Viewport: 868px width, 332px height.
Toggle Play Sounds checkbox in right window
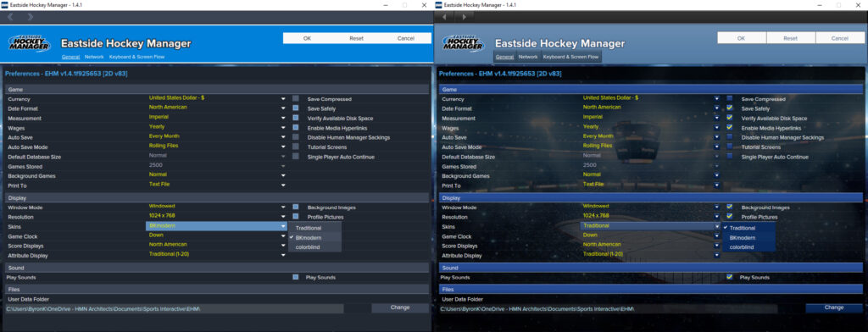click(730, 277)
